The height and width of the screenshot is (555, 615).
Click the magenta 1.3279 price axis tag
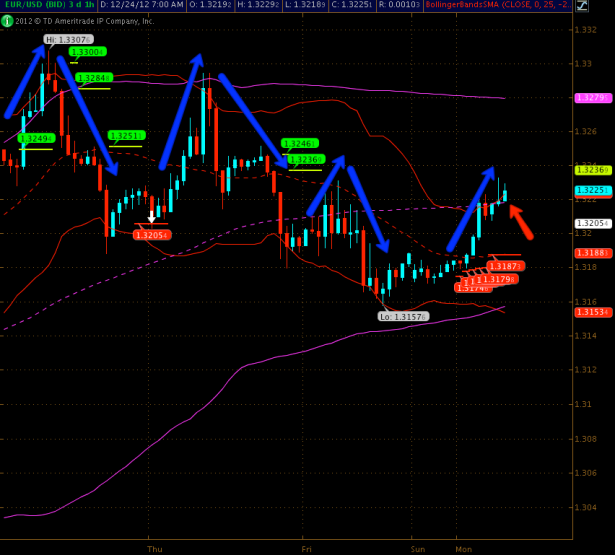click(592, 98)
